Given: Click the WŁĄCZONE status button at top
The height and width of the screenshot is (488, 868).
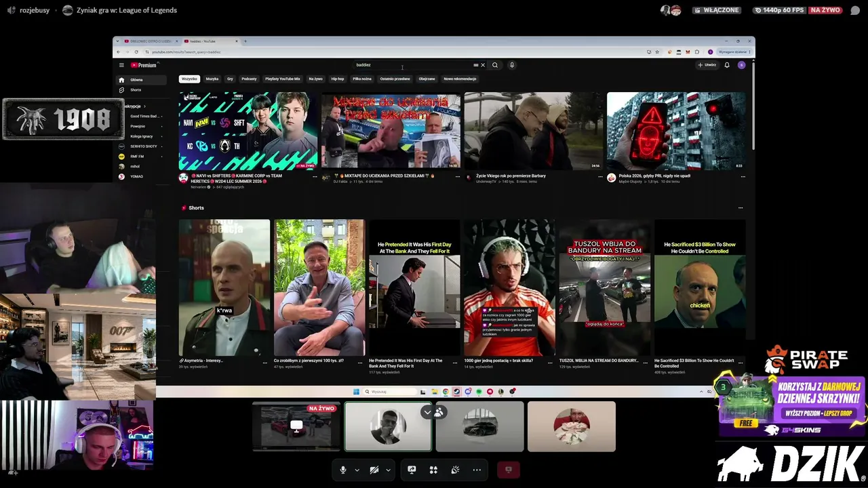Looking at the screenshot, I should click(716, 10).
